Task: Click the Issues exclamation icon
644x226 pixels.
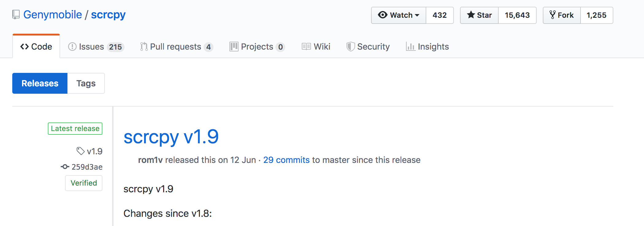Action: click(72, 47)
